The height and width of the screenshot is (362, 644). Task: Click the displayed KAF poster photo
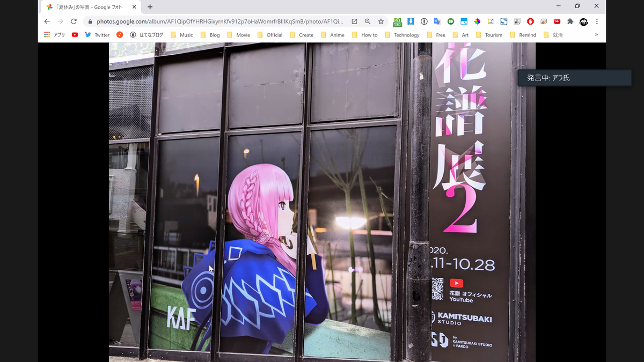(322, 202)
